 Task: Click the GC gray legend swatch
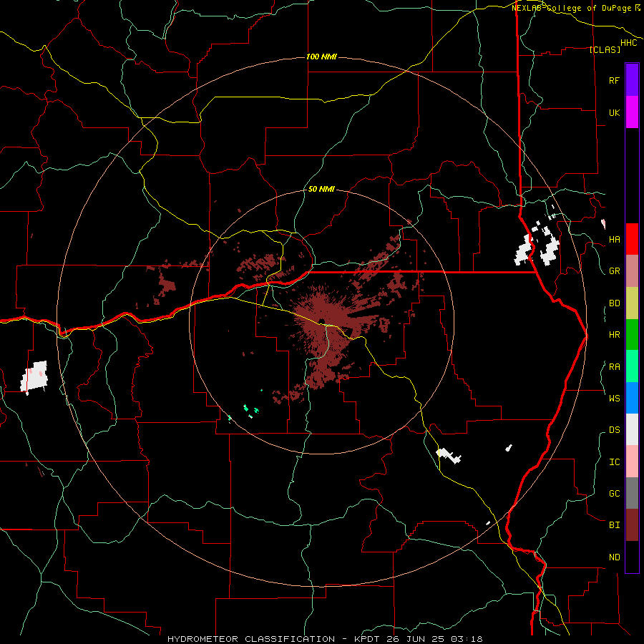[632, 493]
